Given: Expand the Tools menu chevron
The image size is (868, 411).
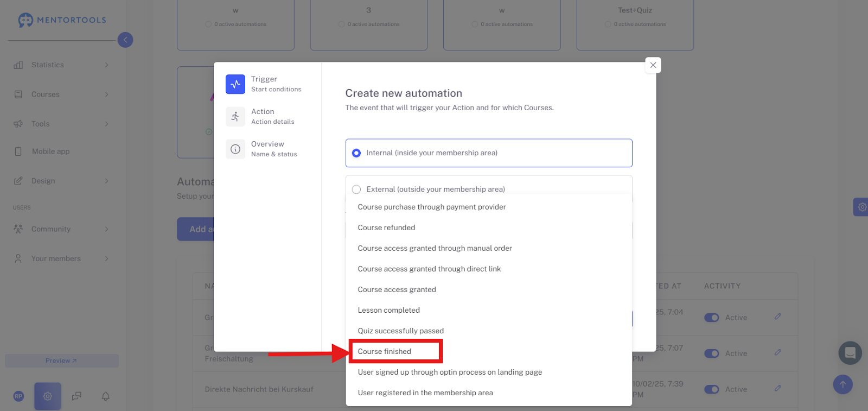Looking at the screenshot, I should coord(106,124).
